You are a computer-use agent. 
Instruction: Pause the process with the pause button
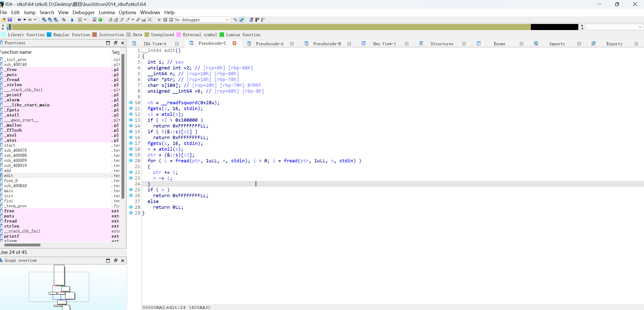[x=165, y=20]
